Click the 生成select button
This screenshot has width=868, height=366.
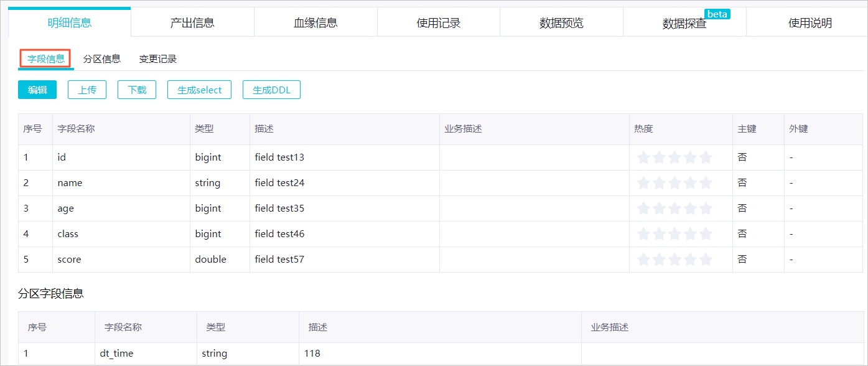point(200,90)
